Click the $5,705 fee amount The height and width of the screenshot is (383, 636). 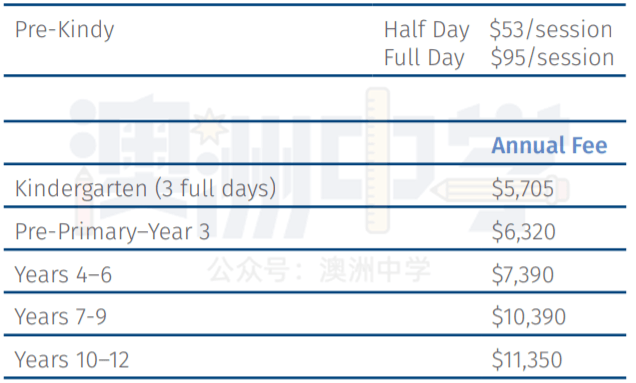point(522,189)
